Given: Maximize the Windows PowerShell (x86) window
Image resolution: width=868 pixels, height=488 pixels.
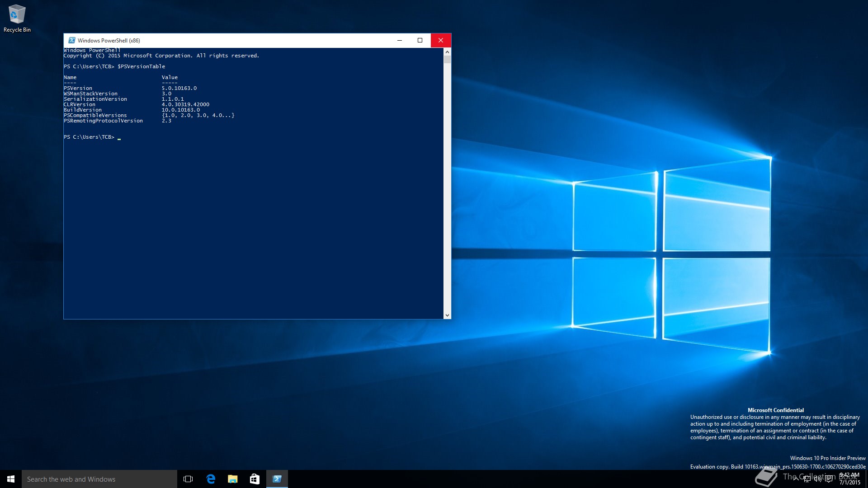Looking at the screenshot, I should tap(420, 40).
